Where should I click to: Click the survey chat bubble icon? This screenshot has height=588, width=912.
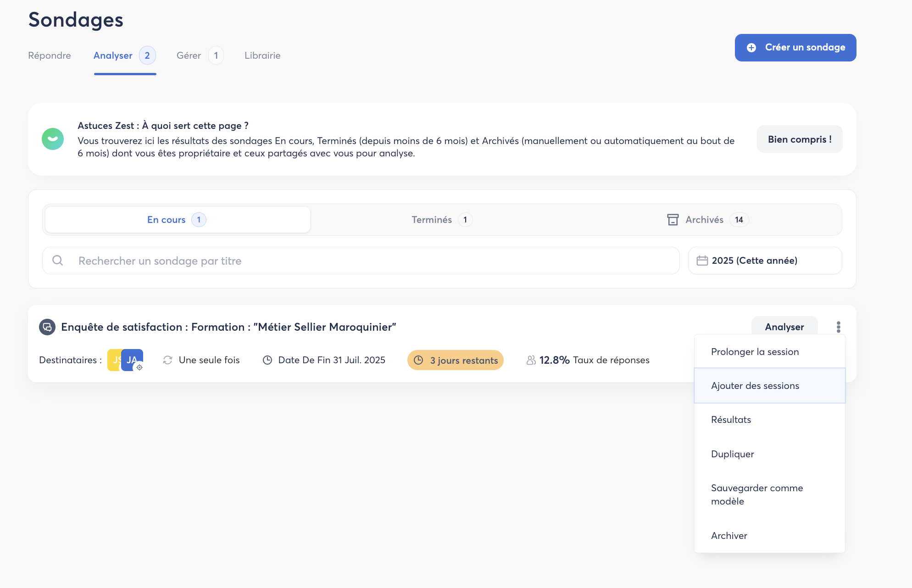[x=47, y=327]
